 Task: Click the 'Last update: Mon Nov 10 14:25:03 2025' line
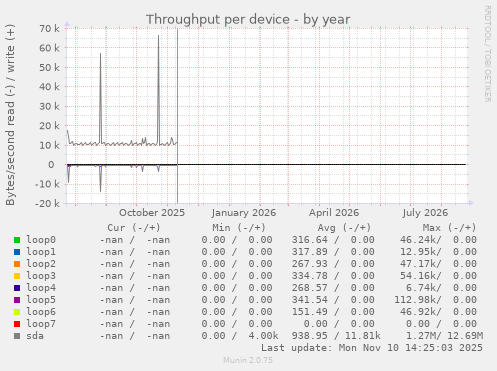tap(372, 348)
